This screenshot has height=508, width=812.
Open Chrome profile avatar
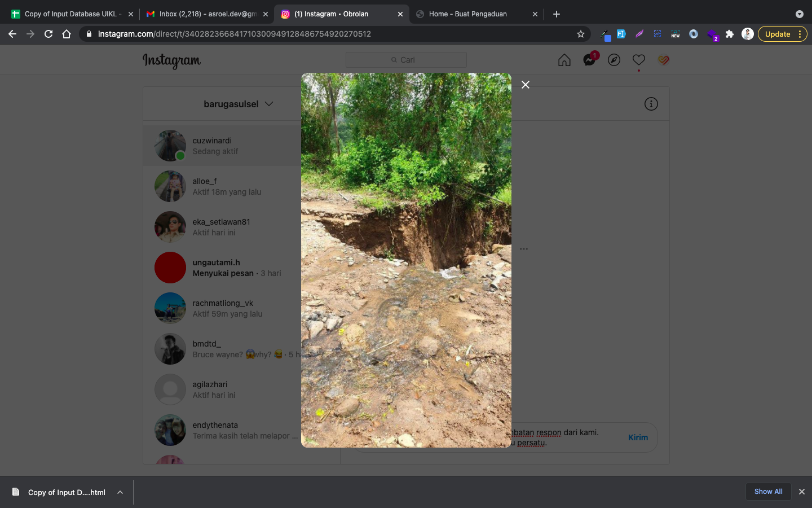click(748, 34)
